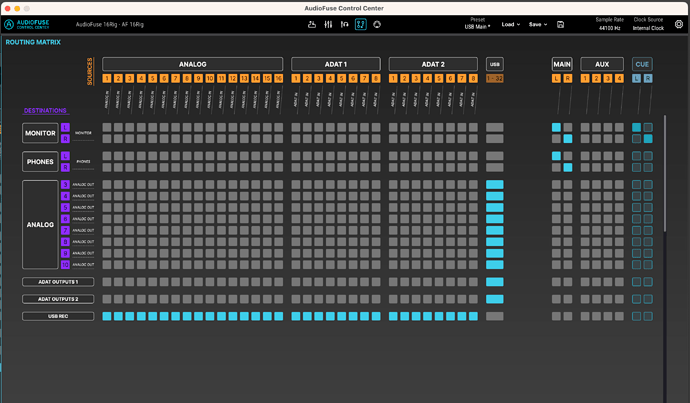Image resolution: width=690 pixels, height=403 pixels.
Task: Click the CUE sources header
Action: point(642,64)
